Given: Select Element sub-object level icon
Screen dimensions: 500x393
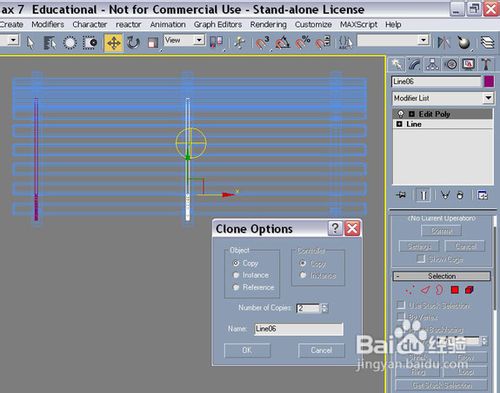Looking at the screenshot, I should [469, 290].
